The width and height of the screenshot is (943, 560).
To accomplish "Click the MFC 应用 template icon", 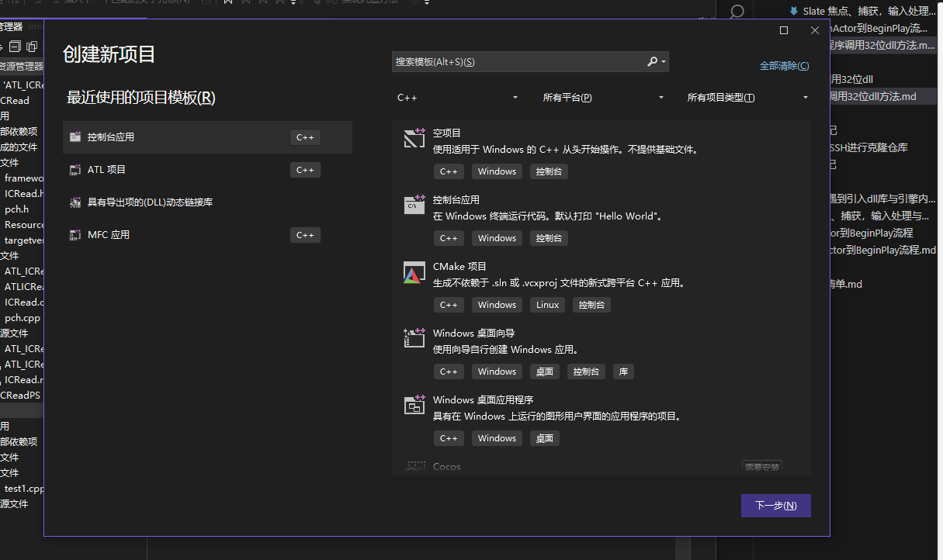I will [x=75, y=235].
